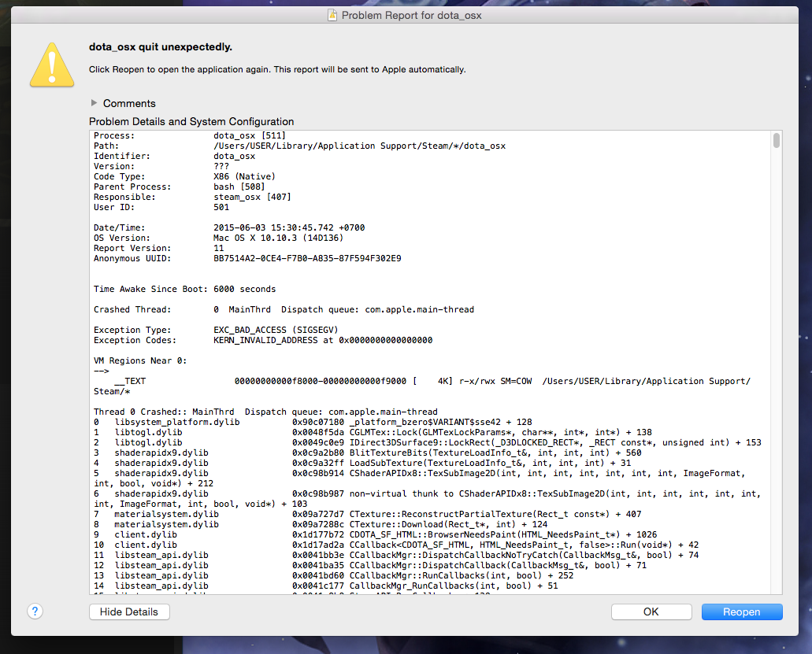This screenshot has width=812, height=654.
Task: Click 'X86 (Native)' code type value
Action: click(x=244, y=176)
